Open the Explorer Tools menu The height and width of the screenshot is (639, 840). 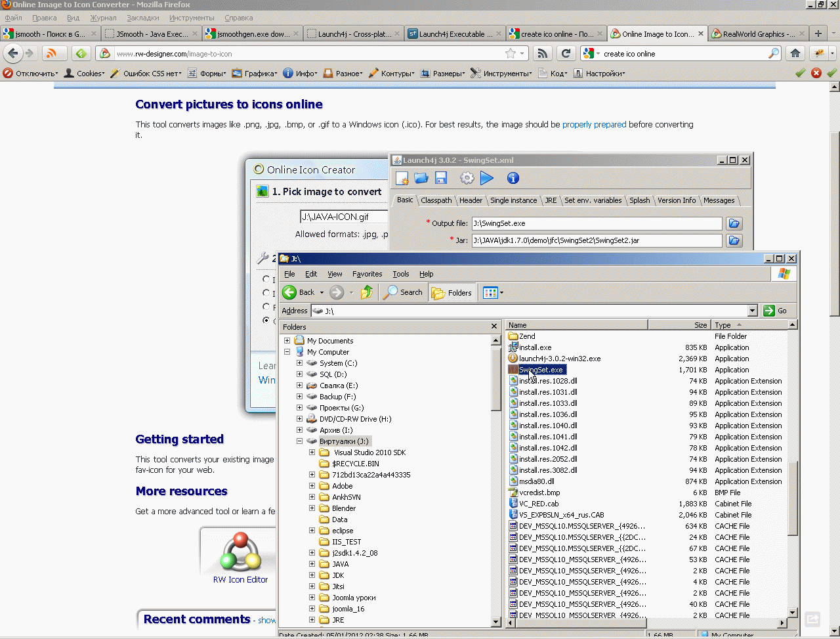pyautogui.click(x=401, y=274)
